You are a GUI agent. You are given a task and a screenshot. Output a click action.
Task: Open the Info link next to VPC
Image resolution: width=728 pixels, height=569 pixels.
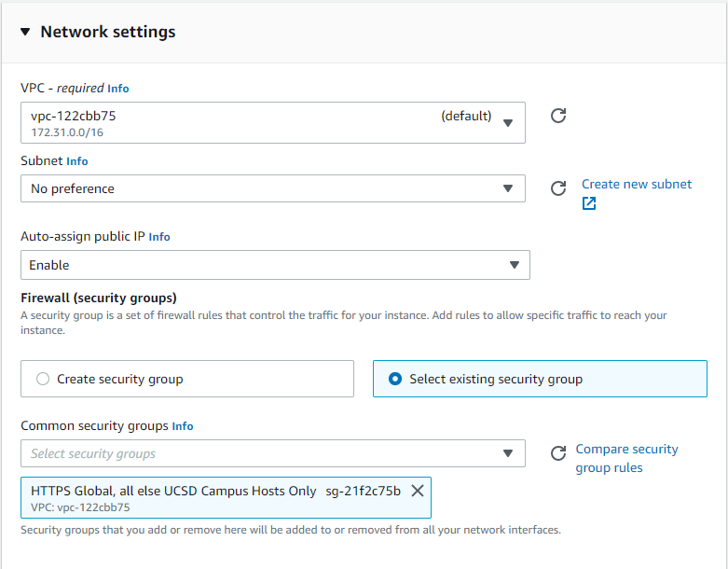(118, 89)
